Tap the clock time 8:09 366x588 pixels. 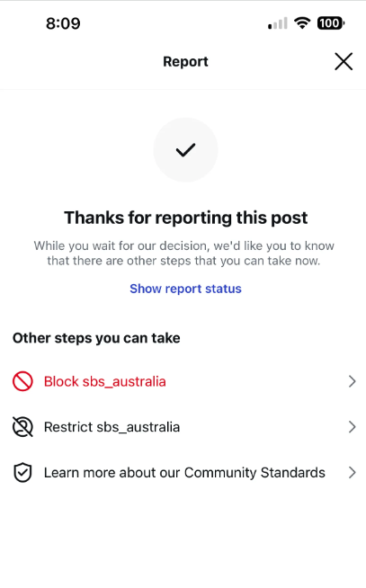click(63, 23)
